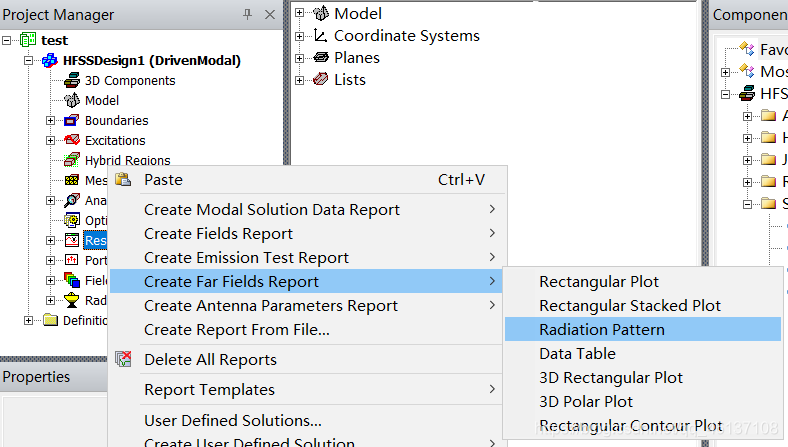Screen dimensions: 788x447
Task: Click the Analysis icon
Action: [72, 200]
